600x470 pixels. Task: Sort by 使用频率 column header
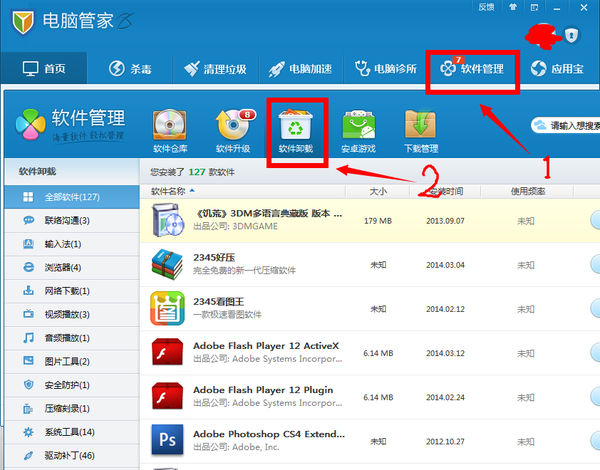[x=528, y=191]
